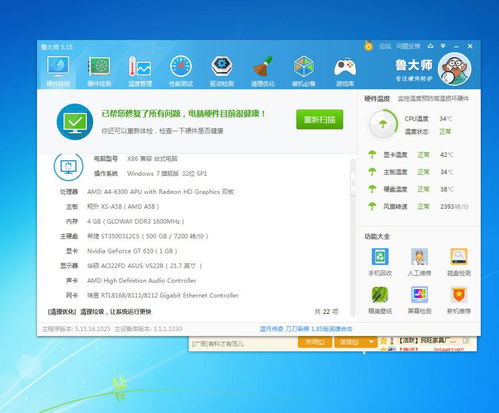Click the 2393 fan speed value
499x413 pixels.
pos(454,207)
